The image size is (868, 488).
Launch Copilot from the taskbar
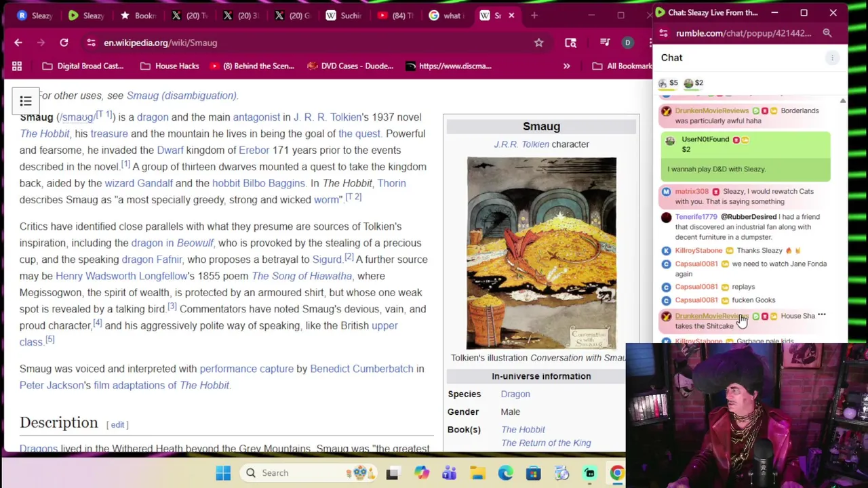click(x=421, y=473)
